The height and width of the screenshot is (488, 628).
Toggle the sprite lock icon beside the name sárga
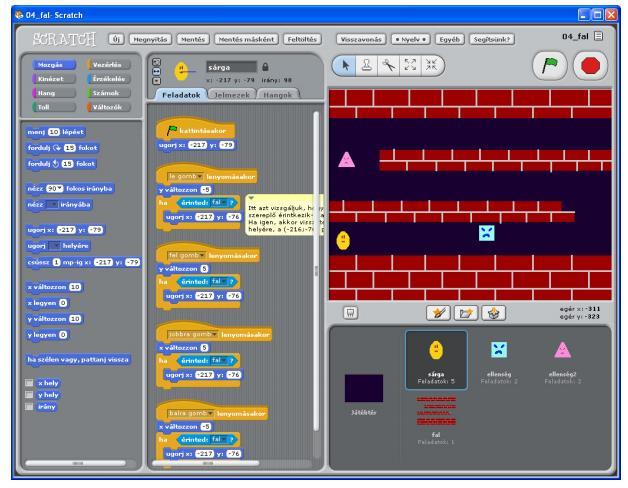(265, 67)
